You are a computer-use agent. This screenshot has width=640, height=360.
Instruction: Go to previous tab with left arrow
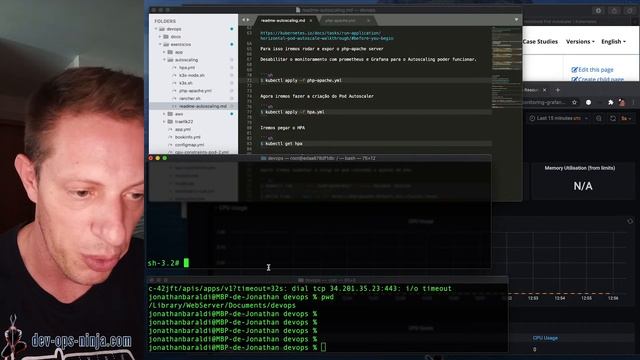(244, 20)
